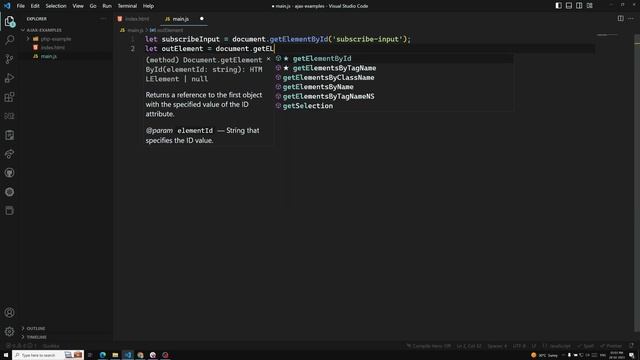This screenshot has width=640, height=360.
Task: Close the suggestion details panel X
Action: point(269,59)
